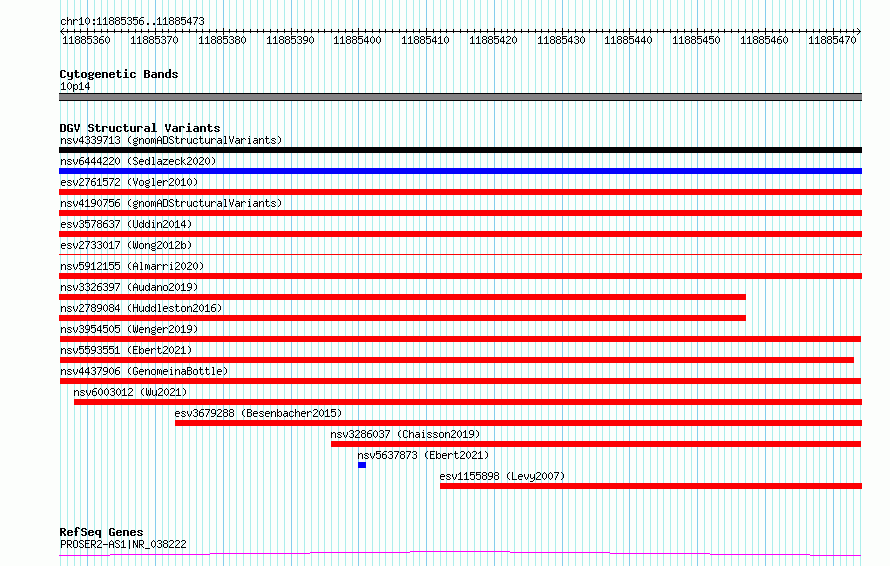The height and width of the screenshot is (566, 890).
Task: Select the red bar under nsv4190756
Action: (x=460, y=213)
